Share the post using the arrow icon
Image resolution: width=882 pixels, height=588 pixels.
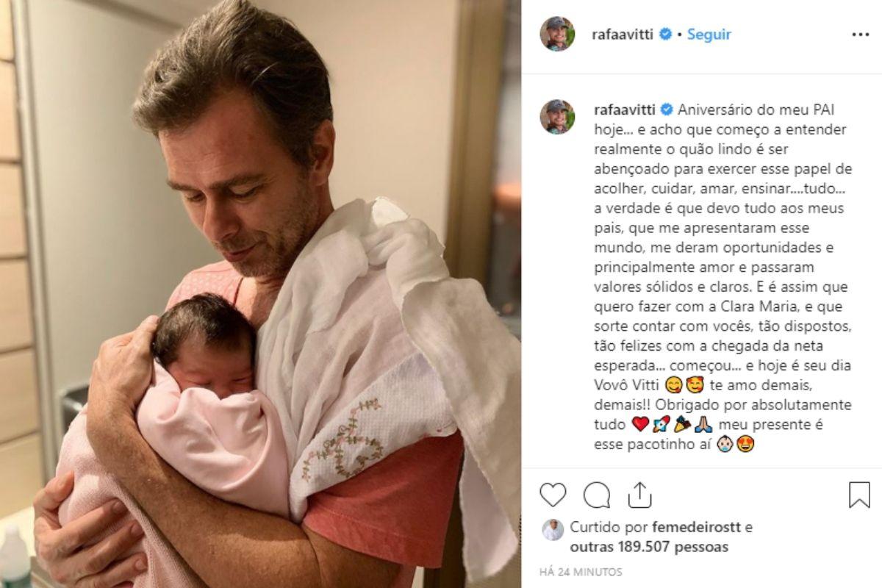pyautogui.click(x=639, y=495)
